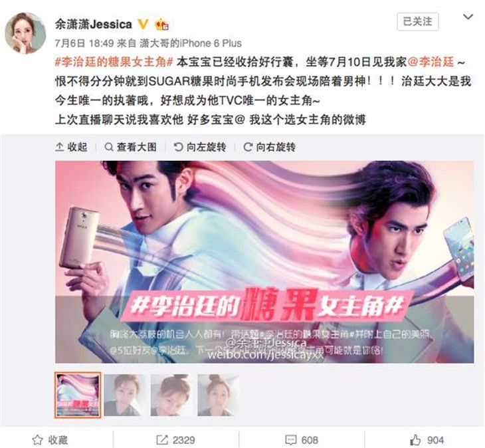
Task: Collapse the image with 收起
Action: tap(71, 147)
